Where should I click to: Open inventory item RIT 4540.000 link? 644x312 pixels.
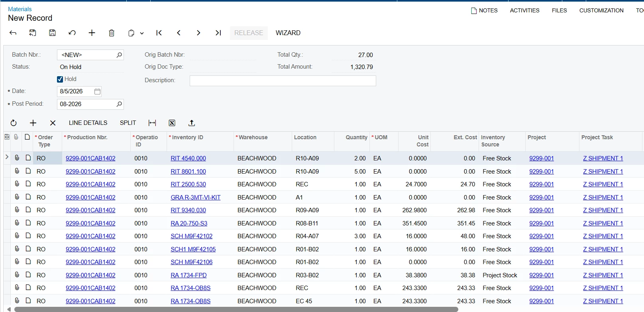click(x=188, y=158)
